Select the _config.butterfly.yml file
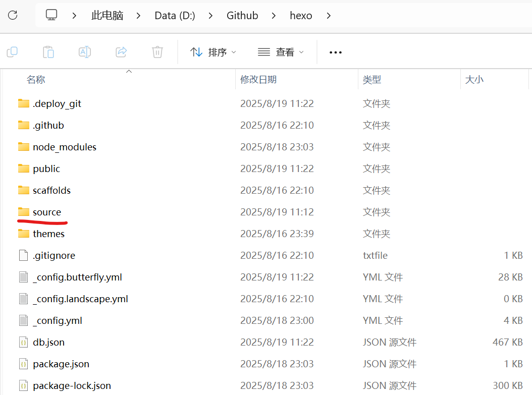The width and height of the screenshot is (532, 395). pyautogui.click(x=77, y=277)
